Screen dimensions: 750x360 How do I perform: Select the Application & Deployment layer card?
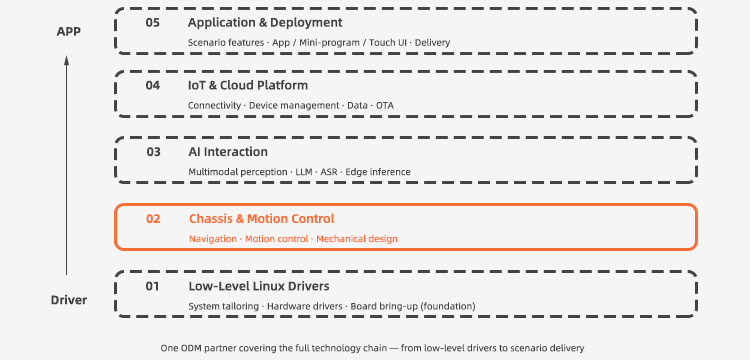click(406, 31)
